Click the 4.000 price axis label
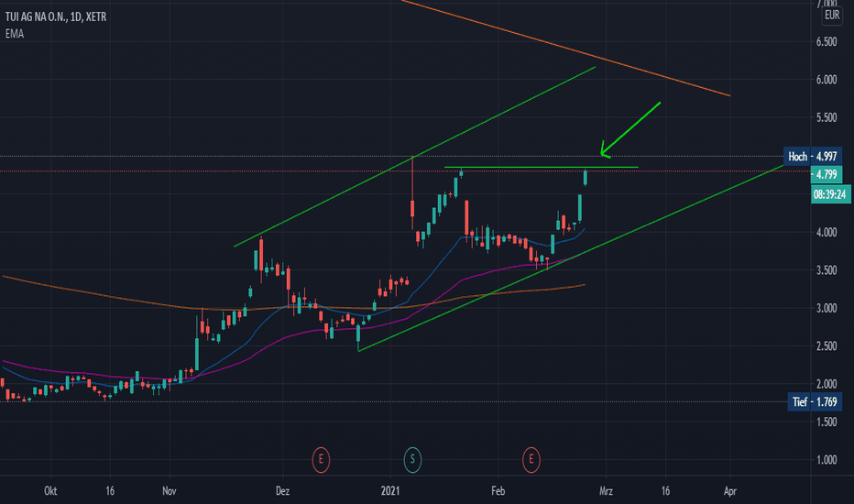The height and width of the screenshot is (504, 854). tap(827, 232)
